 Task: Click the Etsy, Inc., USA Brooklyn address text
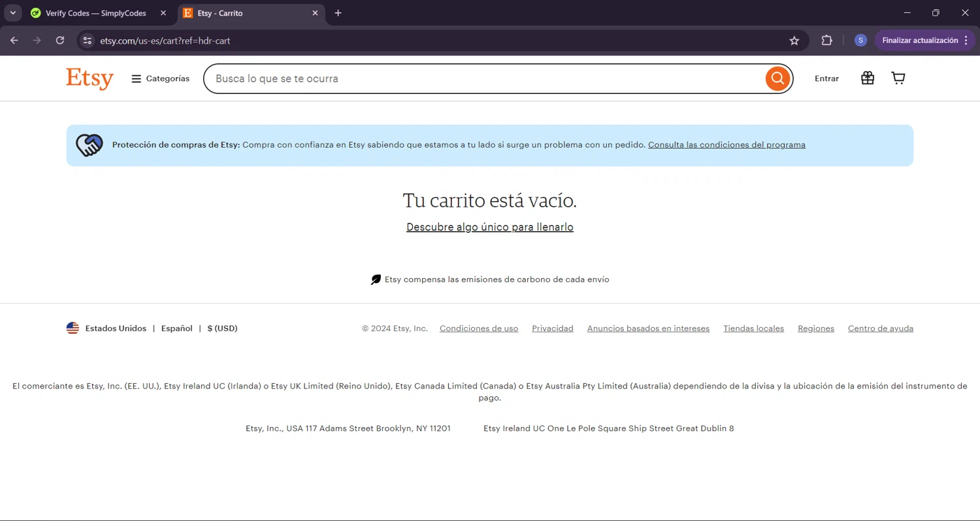pos(348,429)
